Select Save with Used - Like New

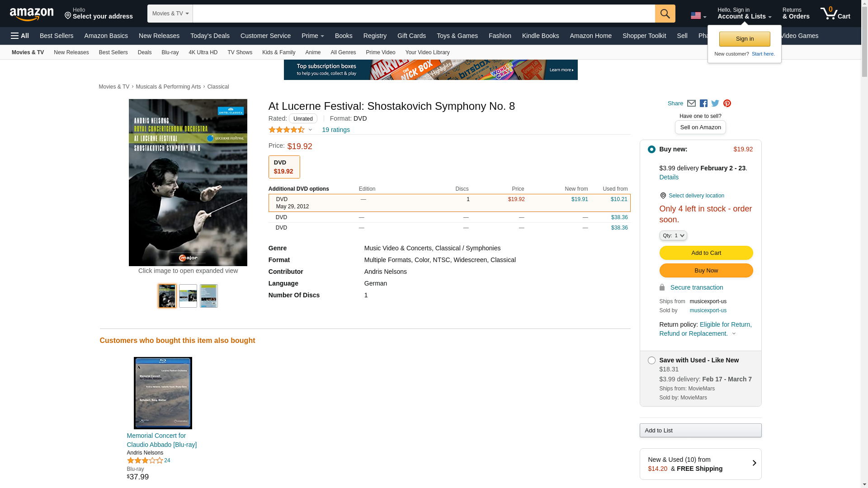tap(651, 361)
